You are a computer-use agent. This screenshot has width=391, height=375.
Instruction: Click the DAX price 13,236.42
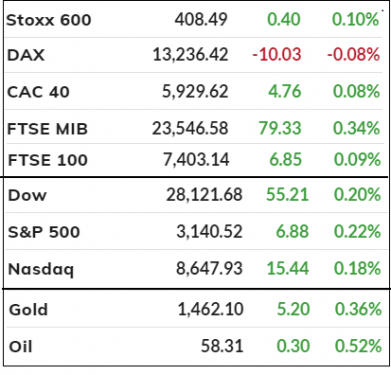[x=190, y=55]
